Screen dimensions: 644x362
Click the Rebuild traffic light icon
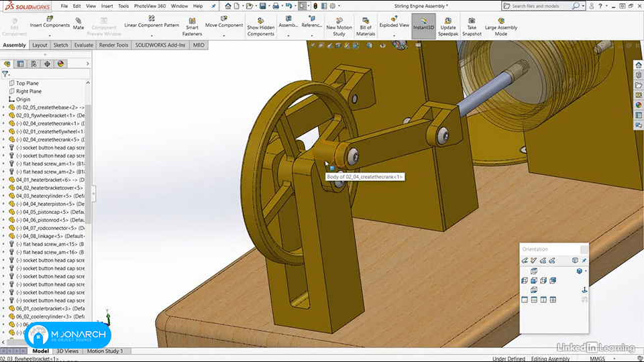click(x=315, y=6)
